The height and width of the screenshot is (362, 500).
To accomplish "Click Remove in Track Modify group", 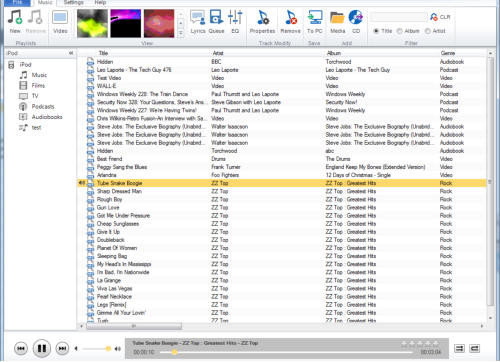I will (290, 21).
